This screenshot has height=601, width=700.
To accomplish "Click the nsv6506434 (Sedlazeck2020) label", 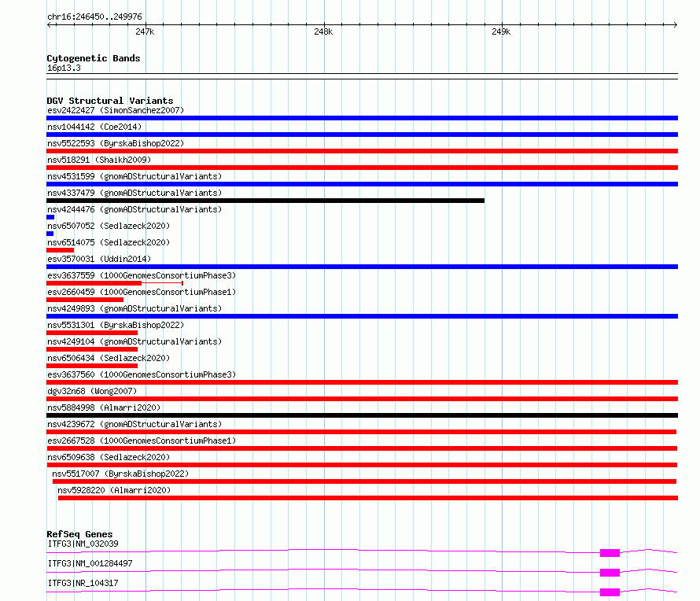I will [x=109, y=358].
